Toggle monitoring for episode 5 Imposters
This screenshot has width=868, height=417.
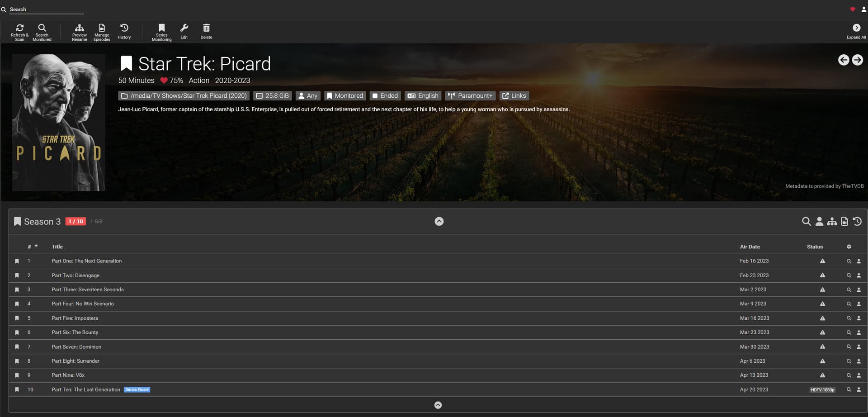pos(17,318)
